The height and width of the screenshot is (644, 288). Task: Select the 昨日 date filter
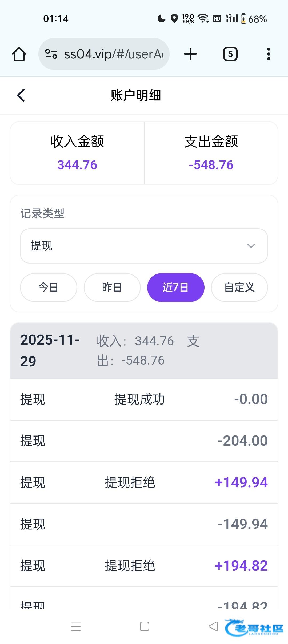112,288
